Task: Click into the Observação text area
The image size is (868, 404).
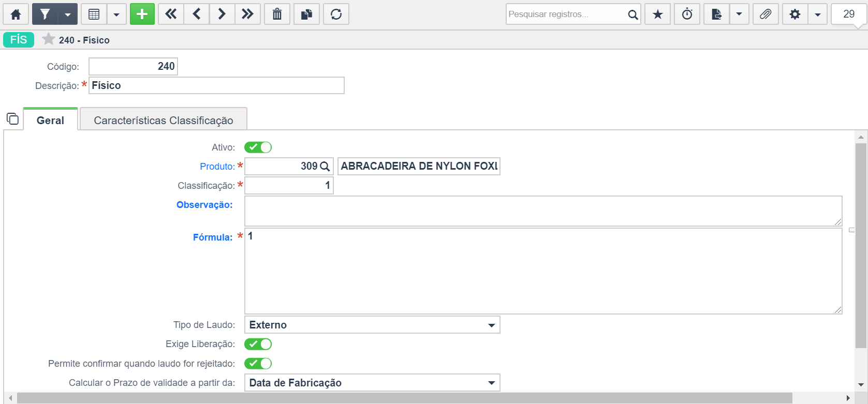Action: 543,211
